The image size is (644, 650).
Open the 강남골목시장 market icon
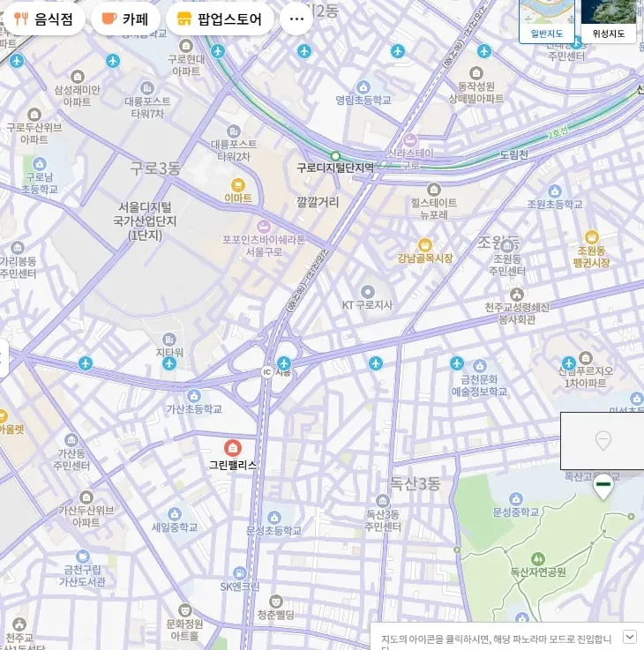click(x=425, y=245)
